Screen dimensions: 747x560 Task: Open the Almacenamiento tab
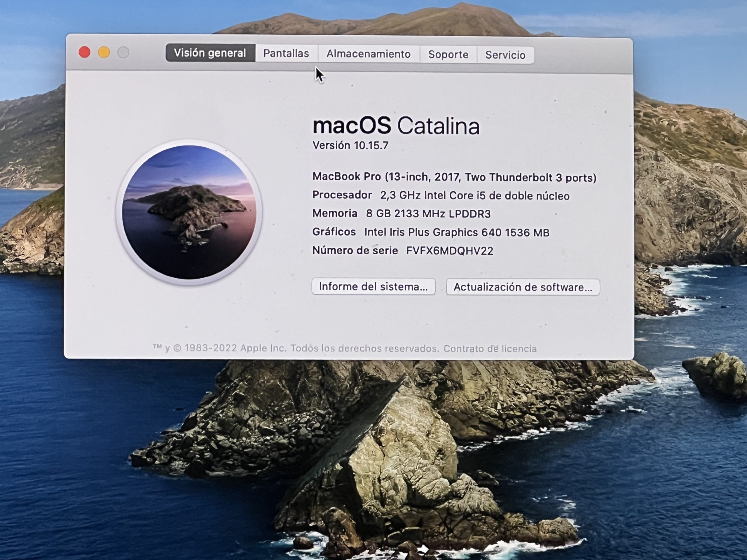point(369,54)
